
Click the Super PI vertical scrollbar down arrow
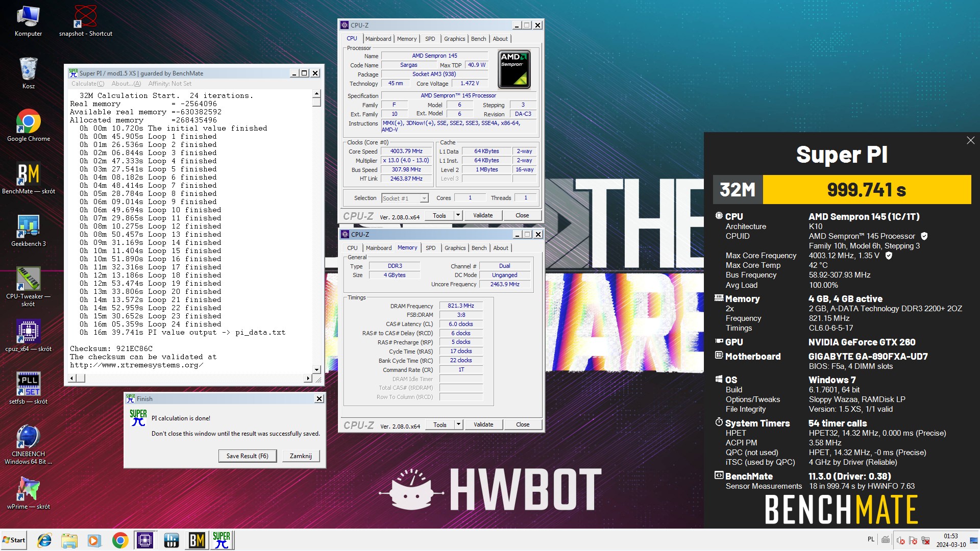(316, 369)
